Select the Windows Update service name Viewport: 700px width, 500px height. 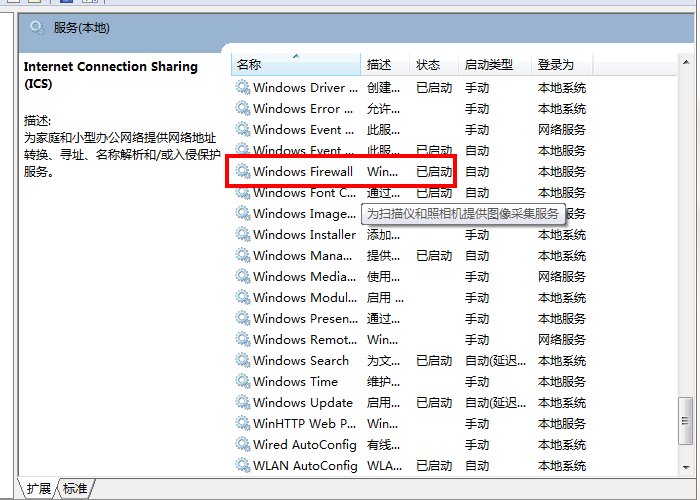click(303, 402)
